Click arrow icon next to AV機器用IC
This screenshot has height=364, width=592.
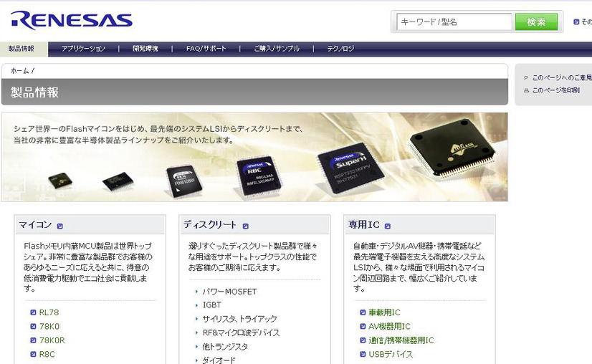(363, 326)
